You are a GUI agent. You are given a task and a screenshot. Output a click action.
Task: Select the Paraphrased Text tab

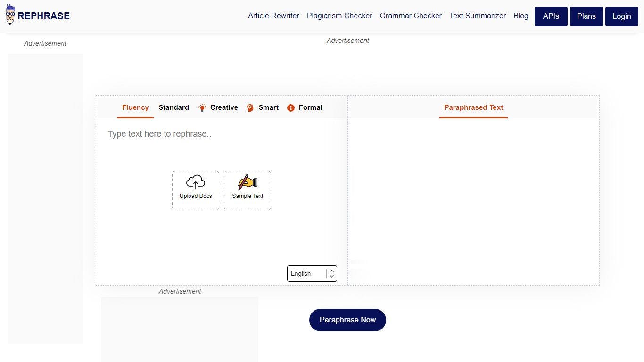[473, 107]
